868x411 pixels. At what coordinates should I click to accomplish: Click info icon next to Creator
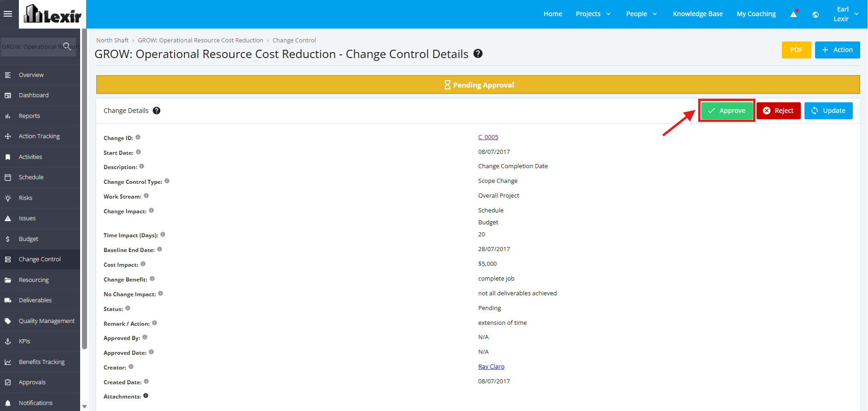point(131,367)
